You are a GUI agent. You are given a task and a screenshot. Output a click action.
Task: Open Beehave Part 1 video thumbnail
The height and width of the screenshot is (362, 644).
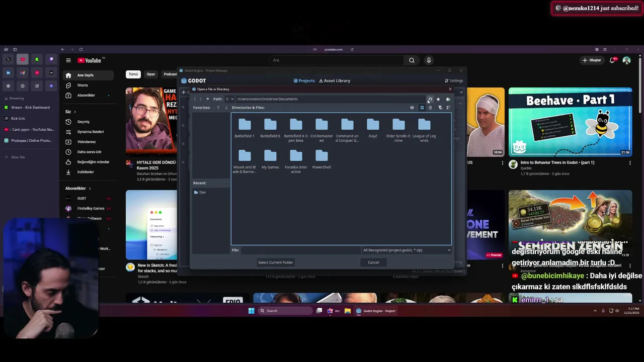point(570,122)
